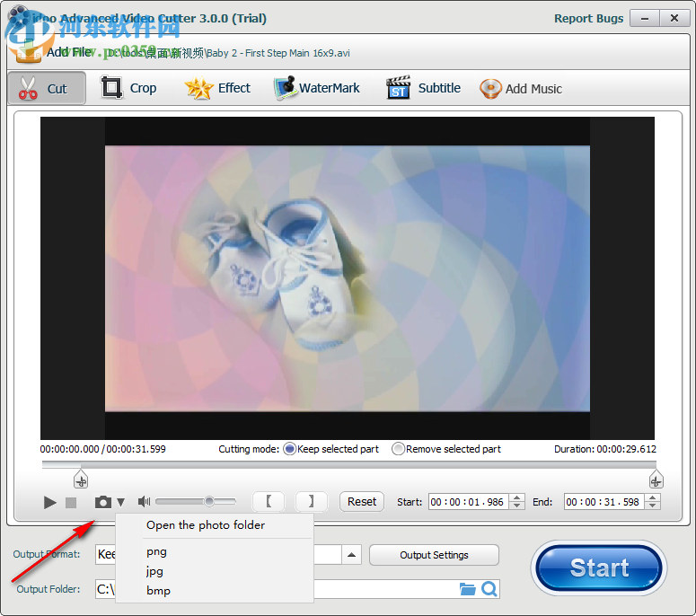Switch to the Effect tab
This screenshot has height=616, width=696.
[x=217, y=88]
